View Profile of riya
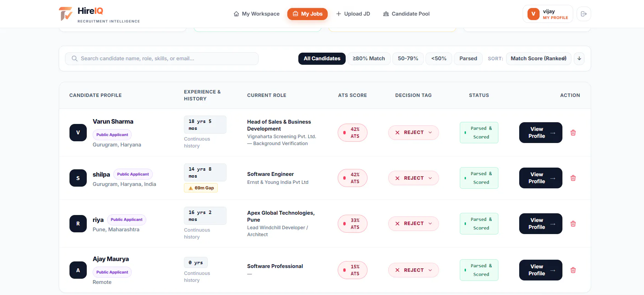Viewport: 644px width, 295px height. click(541, 224)
